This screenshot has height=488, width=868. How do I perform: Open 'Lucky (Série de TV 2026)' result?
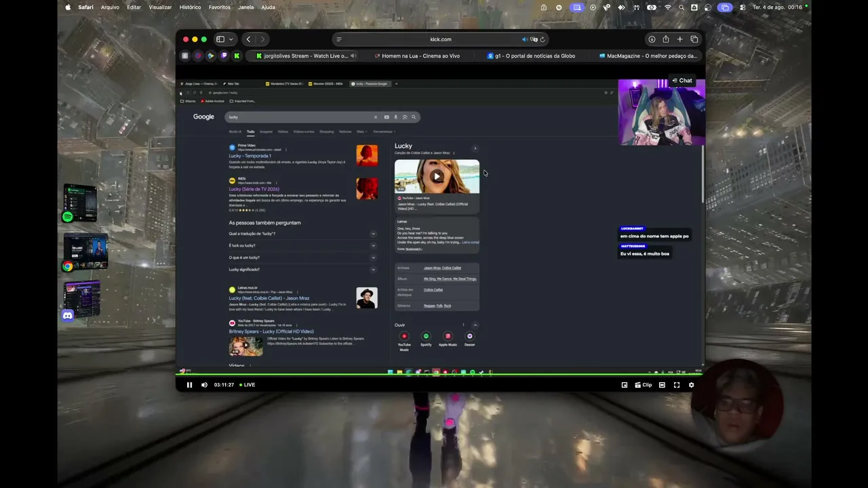[x=254, y=189]
